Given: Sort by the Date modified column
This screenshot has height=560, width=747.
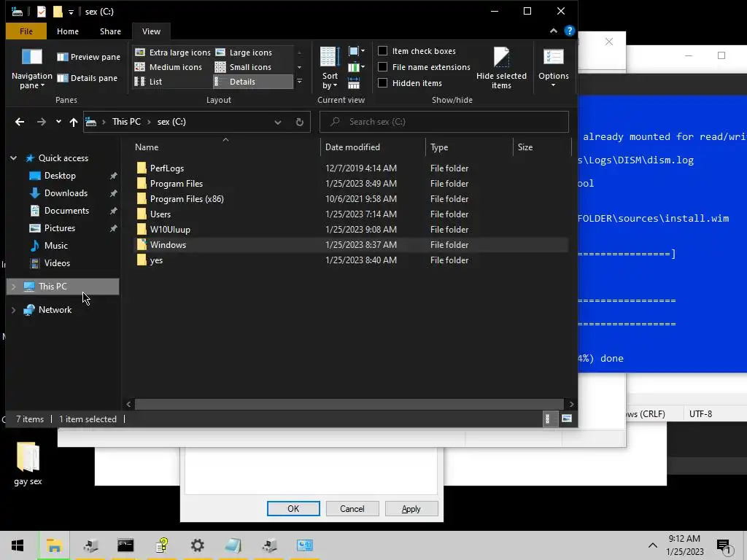Looking at the screenshot, I should (373, 147).
